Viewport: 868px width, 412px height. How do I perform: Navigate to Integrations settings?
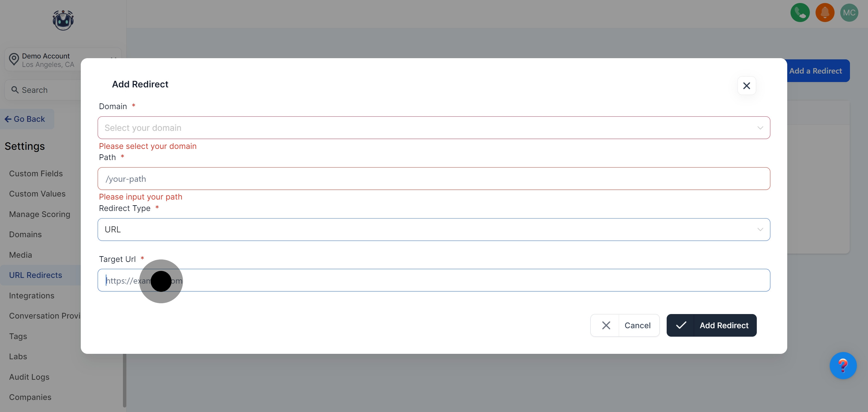coord(32,295)
